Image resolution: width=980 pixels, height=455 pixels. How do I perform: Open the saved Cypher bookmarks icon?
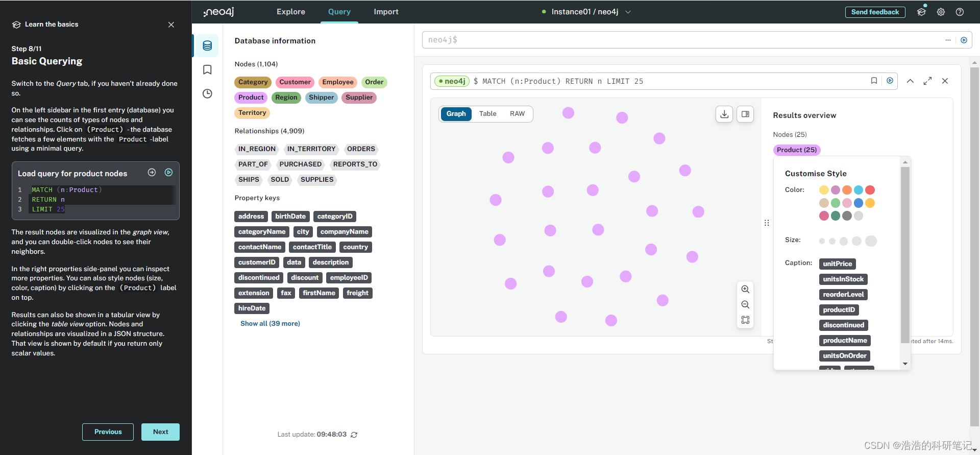[207, 69]
